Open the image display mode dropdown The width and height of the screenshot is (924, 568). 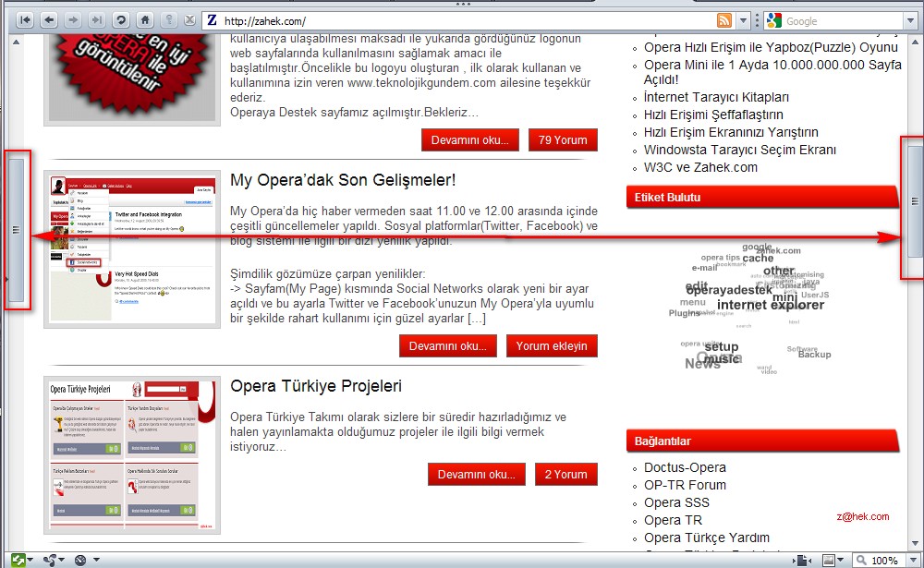click(x=840, y=560)
